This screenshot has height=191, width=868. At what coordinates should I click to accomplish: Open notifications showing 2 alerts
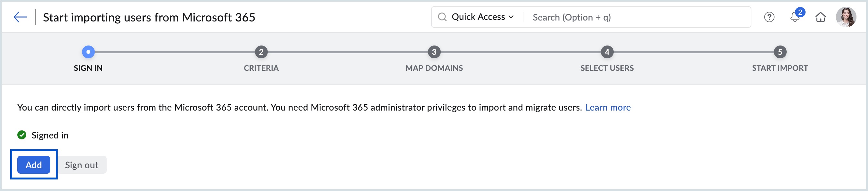pyautogui.click(x=796, y=18)
